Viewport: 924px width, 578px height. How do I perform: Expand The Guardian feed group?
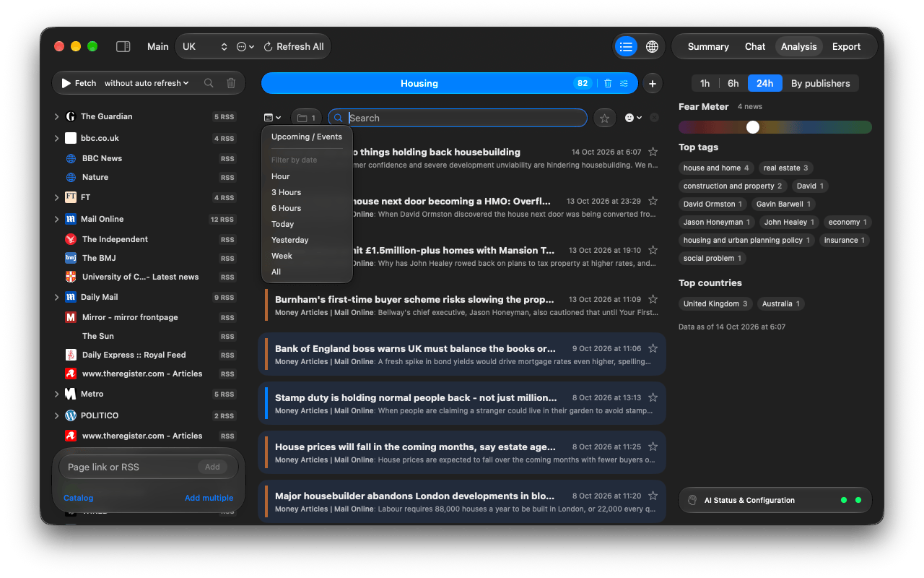click(57, 116)
